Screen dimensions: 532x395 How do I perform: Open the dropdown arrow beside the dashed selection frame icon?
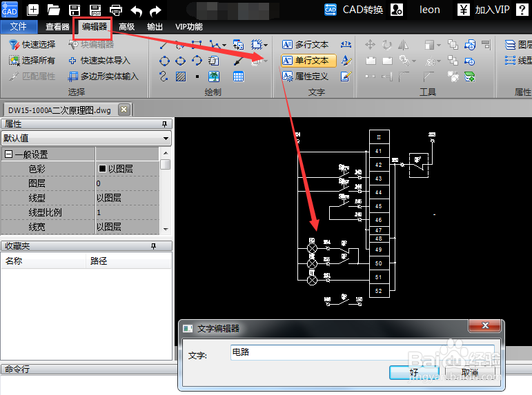[266, 45]
